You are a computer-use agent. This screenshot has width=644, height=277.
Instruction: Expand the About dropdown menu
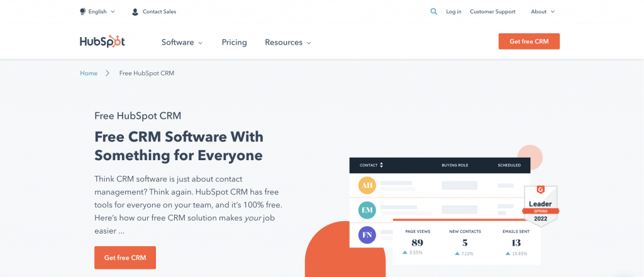tap(543, 12)
